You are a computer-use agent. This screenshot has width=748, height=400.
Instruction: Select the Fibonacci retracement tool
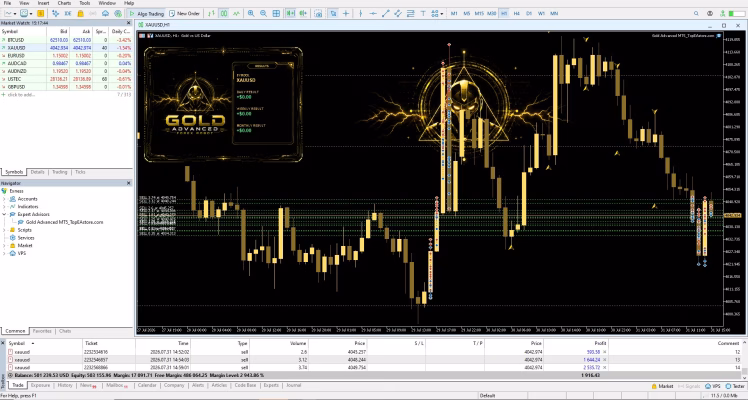click(410, 13)
